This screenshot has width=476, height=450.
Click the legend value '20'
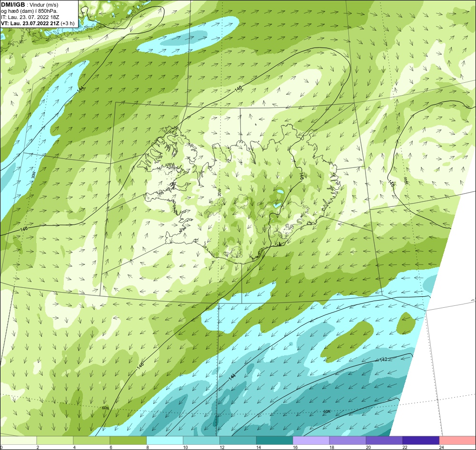point(368,447)
